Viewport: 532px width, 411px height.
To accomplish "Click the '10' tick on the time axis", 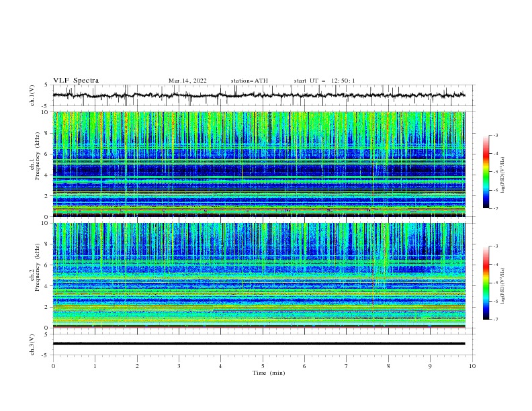I will point(472,366).
